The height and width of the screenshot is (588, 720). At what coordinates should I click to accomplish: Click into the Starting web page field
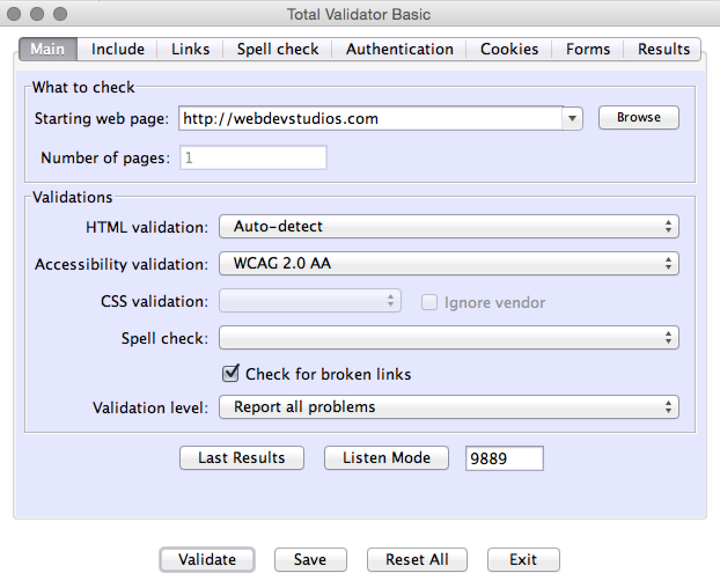click(x=370, y=118)
